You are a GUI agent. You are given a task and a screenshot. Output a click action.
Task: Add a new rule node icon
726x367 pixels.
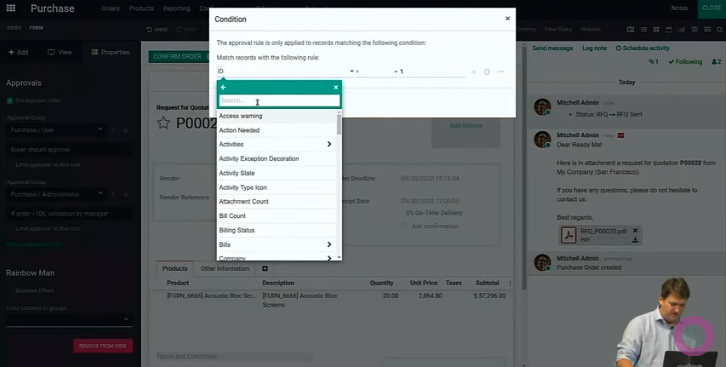[487, 72]
